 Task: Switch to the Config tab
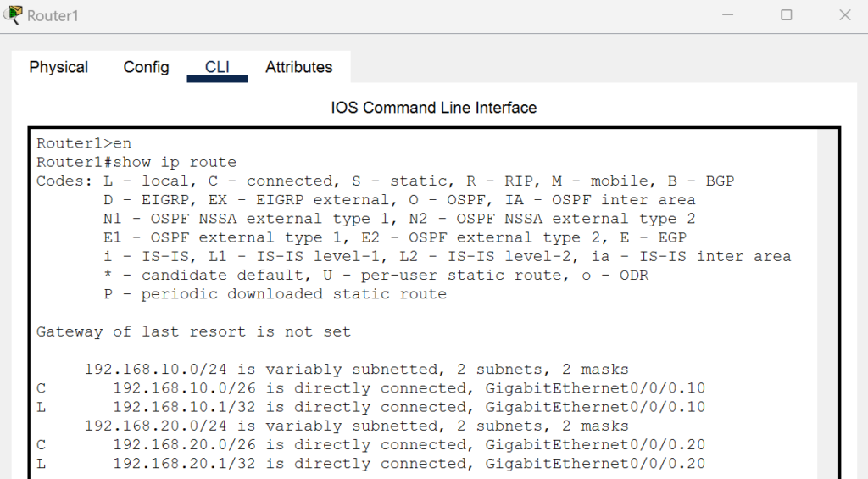[x=146, y=67]
